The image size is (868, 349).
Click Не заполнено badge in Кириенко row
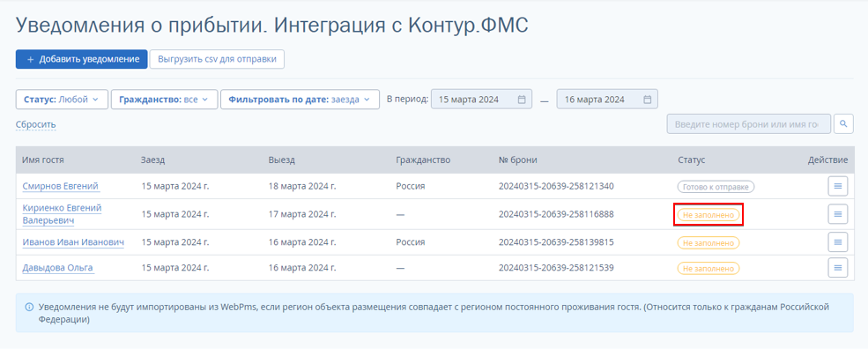point(708,214)
